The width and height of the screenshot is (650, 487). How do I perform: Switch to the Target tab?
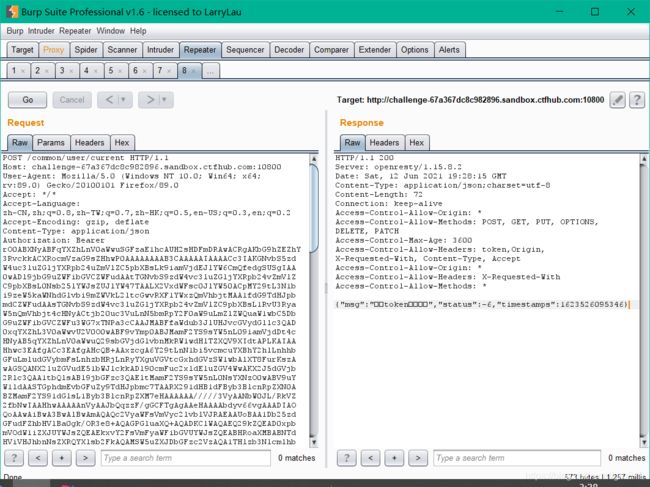coord(22,50)
